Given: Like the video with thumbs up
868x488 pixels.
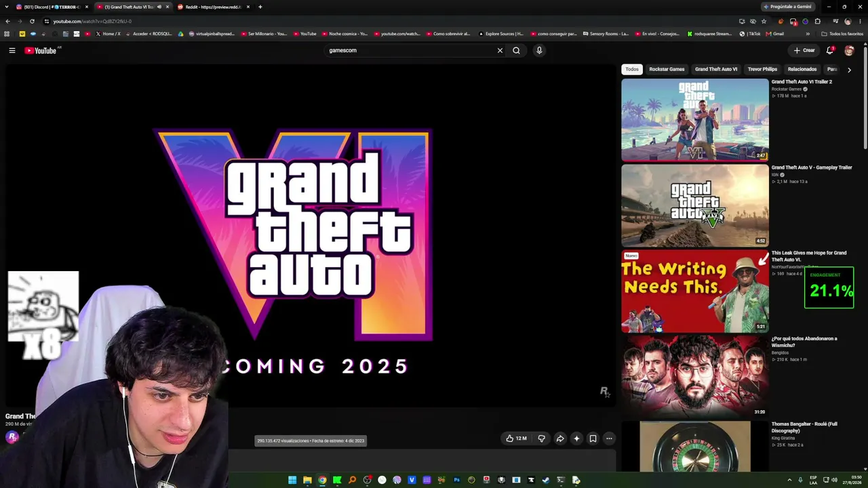Looking at the screenshot, I should [516, 439].
